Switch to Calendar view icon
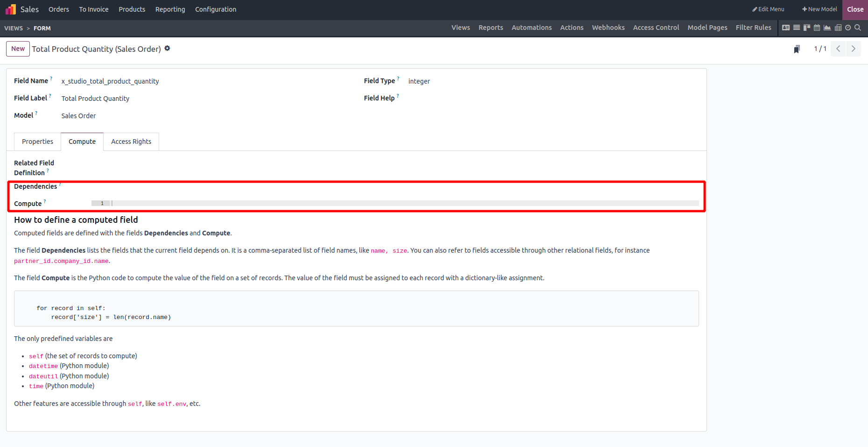The height and width of the screenshot is (447, 868). [x=817, y=28]
